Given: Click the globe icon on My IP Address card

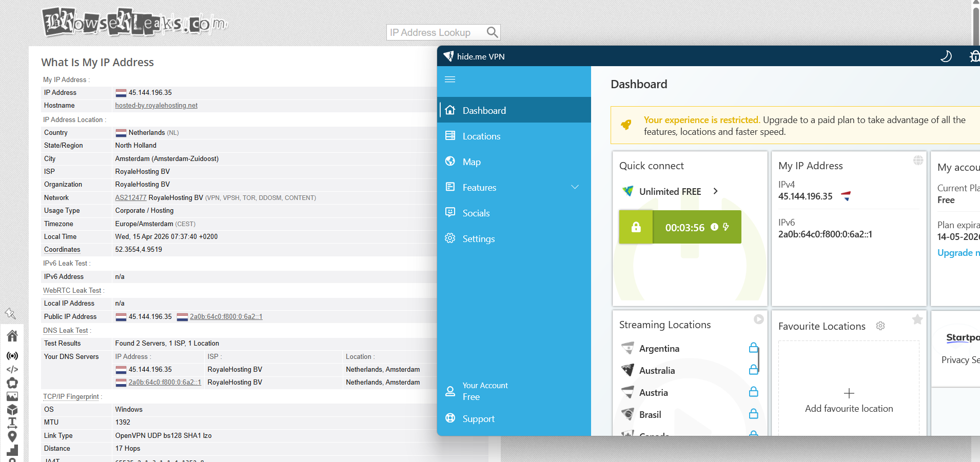Looking at the screenshot, I should pos(918,160).
